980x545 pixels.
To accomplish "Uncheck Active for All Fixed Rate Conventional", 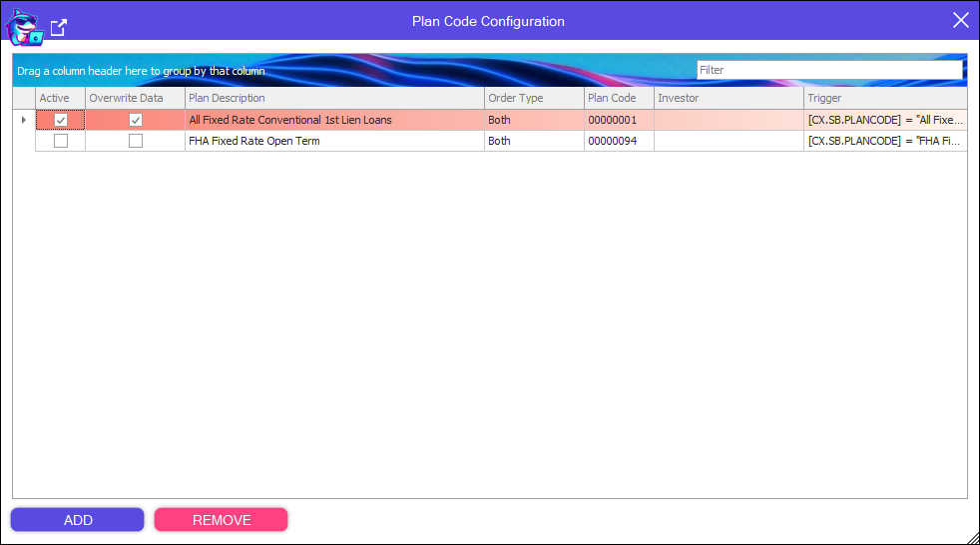I will tap(61, 120).
